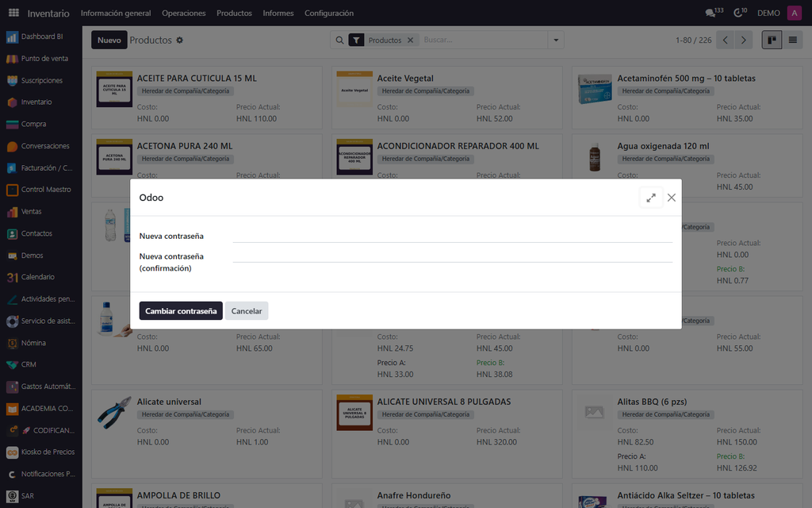Click the Nuevo button
Screen dimensions: 812x508
coord(109,40)
